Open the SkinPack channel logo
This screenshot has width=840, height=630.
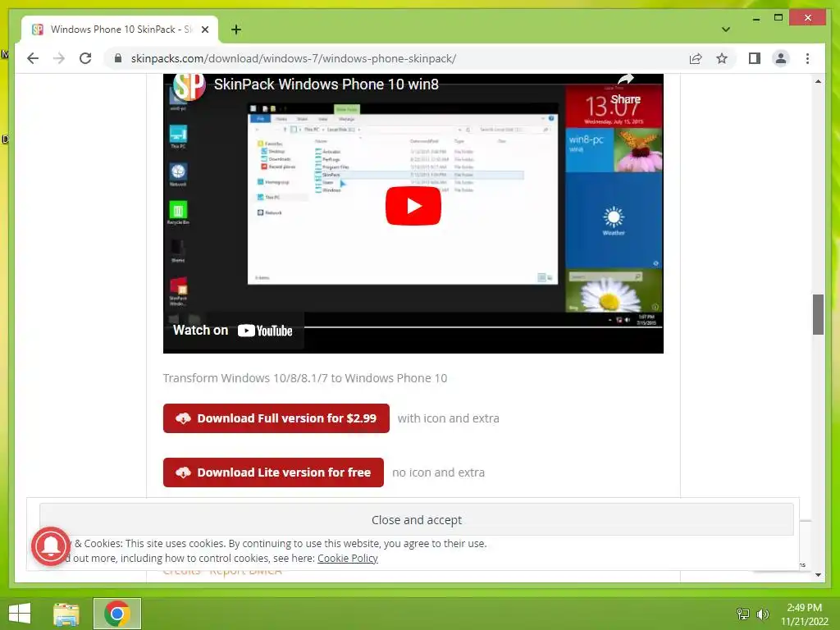189,85
